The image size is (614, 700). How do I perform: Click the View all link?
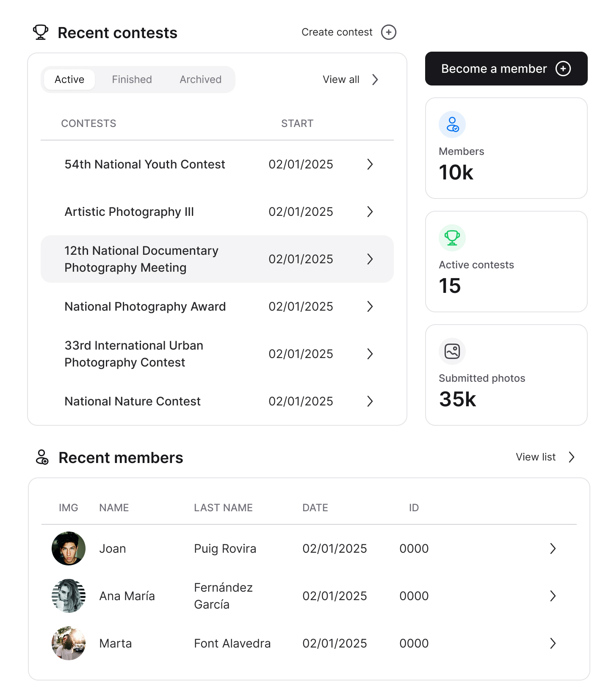(350, 80)
